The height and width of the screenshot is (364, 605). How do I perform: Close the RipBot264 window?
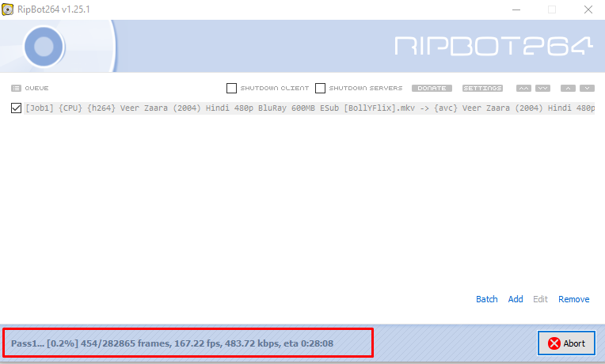coord(588,9)
